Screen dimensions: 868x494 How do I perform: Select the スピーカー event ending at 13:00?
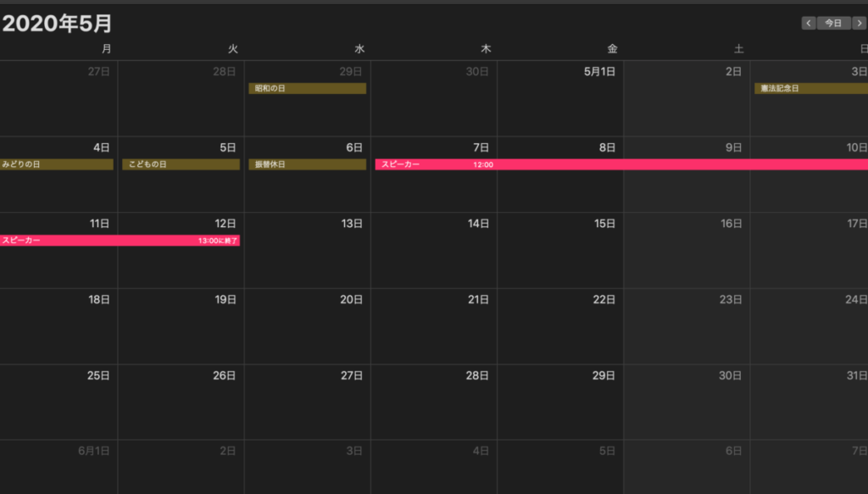pos(120,241)
